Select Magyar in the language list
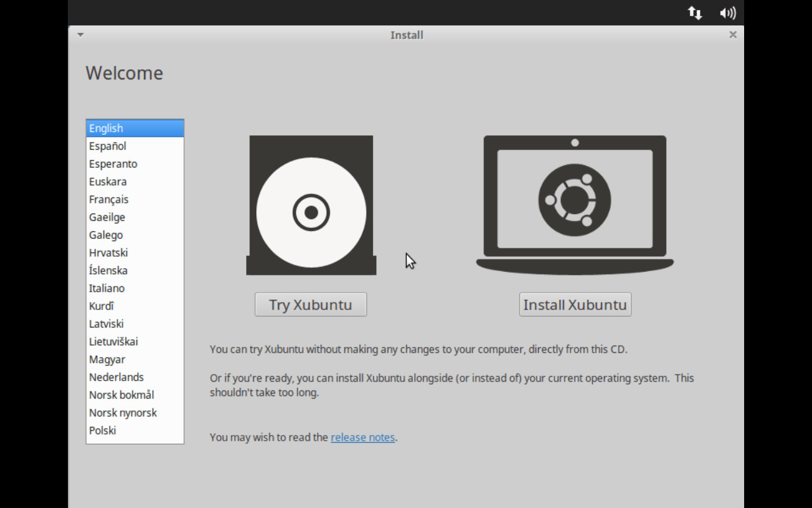The height and width of the screenshot is (508, 812). point(135,359)
